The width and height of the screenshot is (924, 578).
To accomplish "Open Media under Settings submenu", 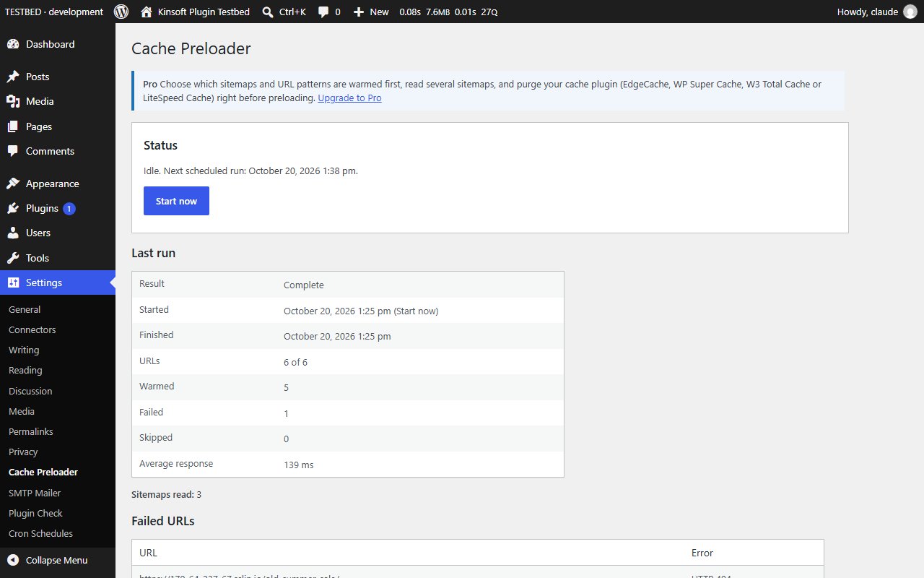I will (x=22, y=411).
